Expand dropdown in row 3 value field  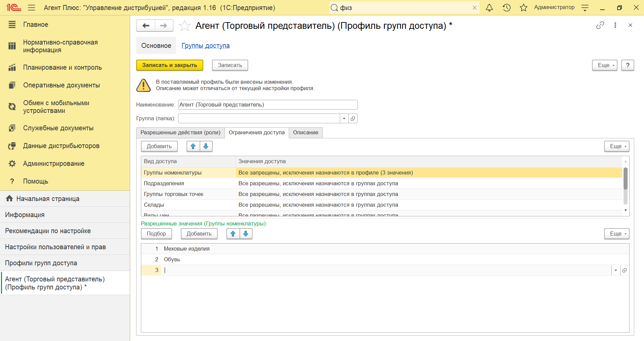click(616, 270)
